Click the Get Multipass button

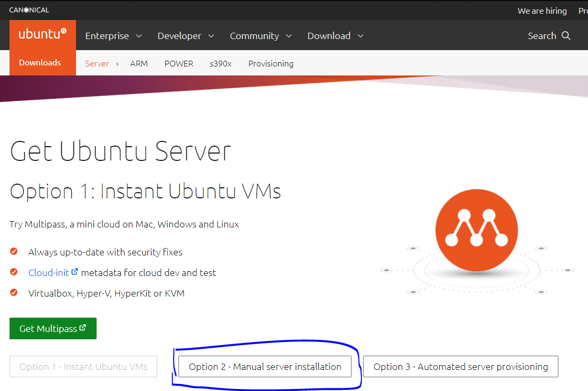coord(53,328)
